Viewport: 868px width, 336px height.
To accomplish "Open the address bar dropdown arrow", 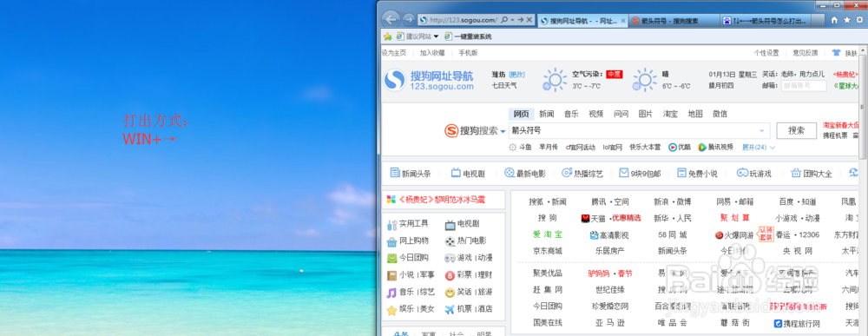I will tap(513, 20).
